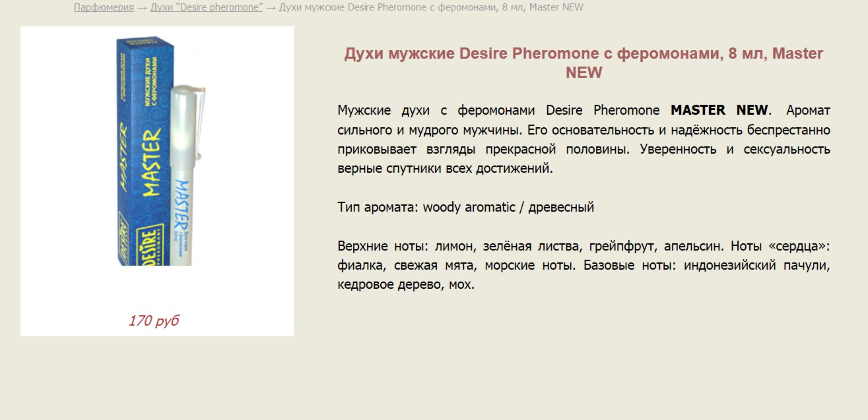Click the product title heading ending in Master NEW

pos(584,63)
